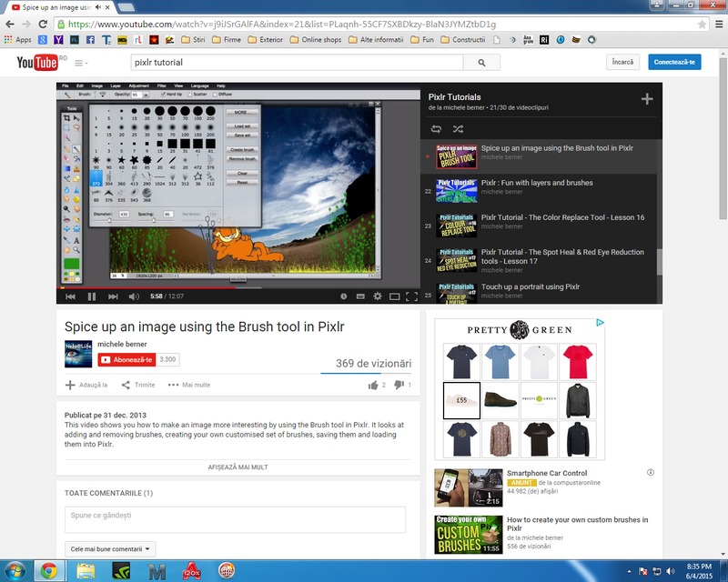
Task: Click the 'Spune ce gândești' comment field
Action: click(235, 519)
